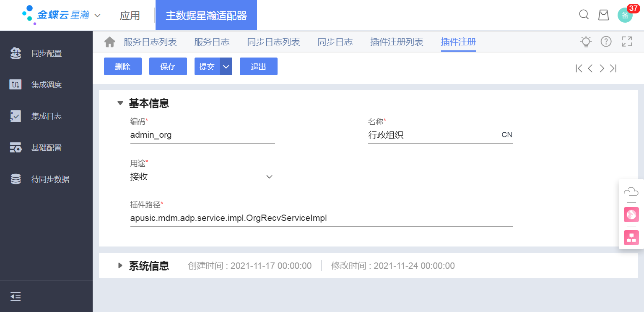The image size is (644, 312).
Task: Click the 插件路径 input field
Action: coord(322,218)
